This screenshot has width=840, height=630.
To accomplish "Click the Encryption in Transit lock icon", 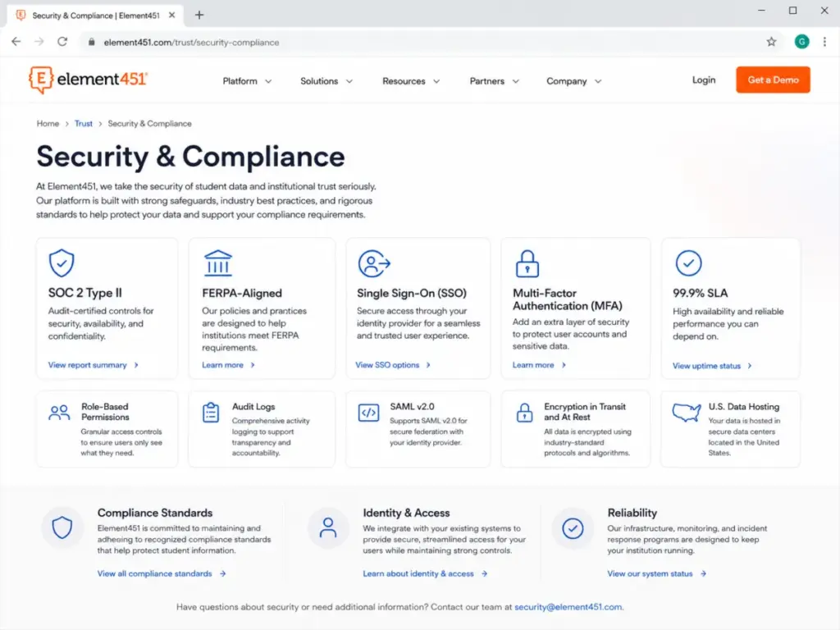I will [524, 413].
